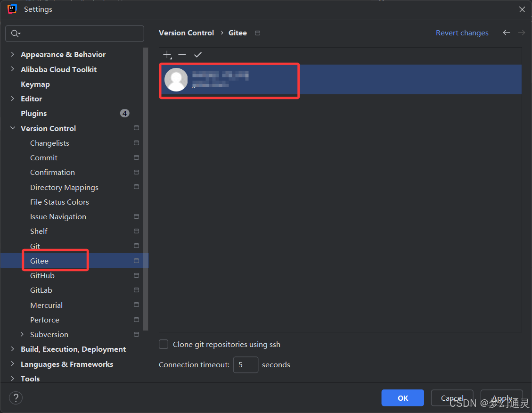Expand Alibaba Cloud Toolkit section
The width and height of the screenshot is (532, 413).
click(13, 69)
